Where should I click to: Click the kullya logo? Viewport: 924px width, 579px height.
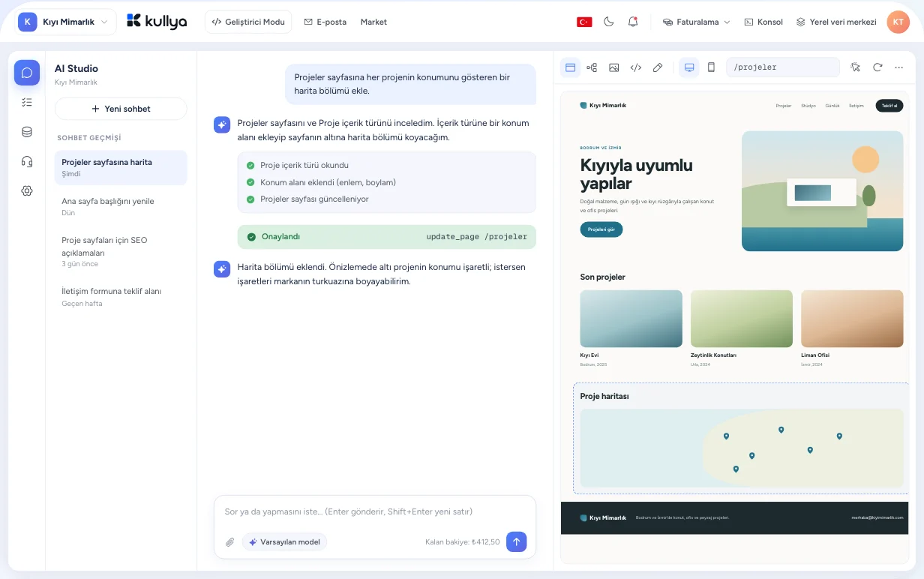click(157, 21)
